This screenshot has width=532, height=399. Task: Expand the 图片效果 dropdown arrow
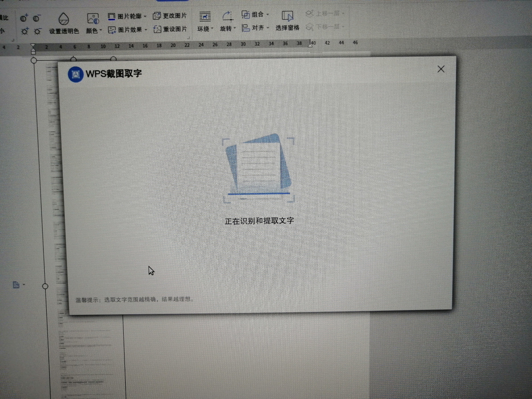[146, 30]
